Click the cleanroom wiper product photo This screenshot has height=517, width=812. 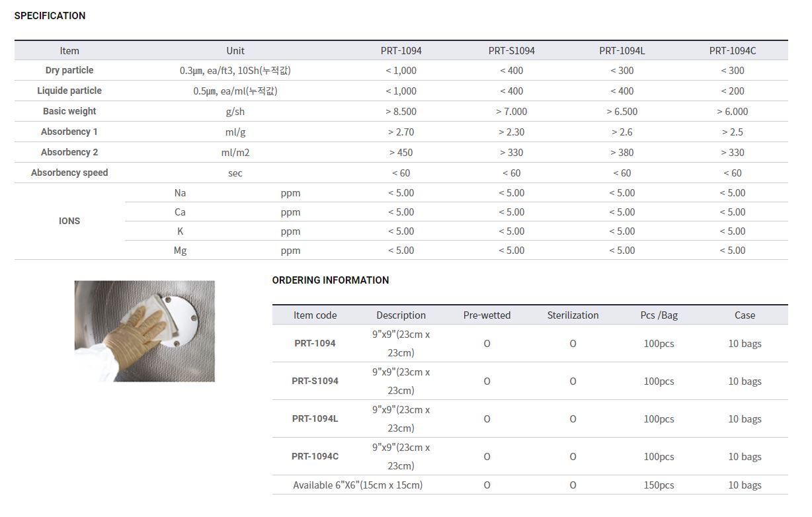click(144, 331)
